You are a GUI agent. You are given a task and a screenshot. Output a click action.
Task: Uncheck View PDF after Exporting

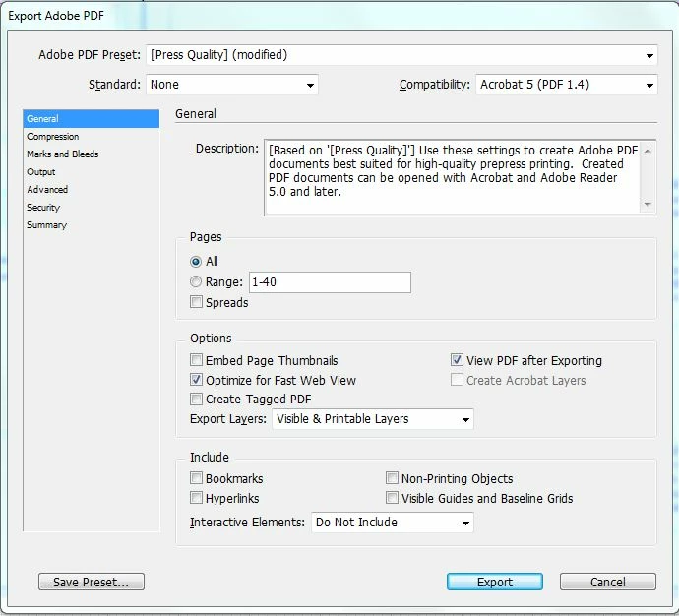[457, 360]
